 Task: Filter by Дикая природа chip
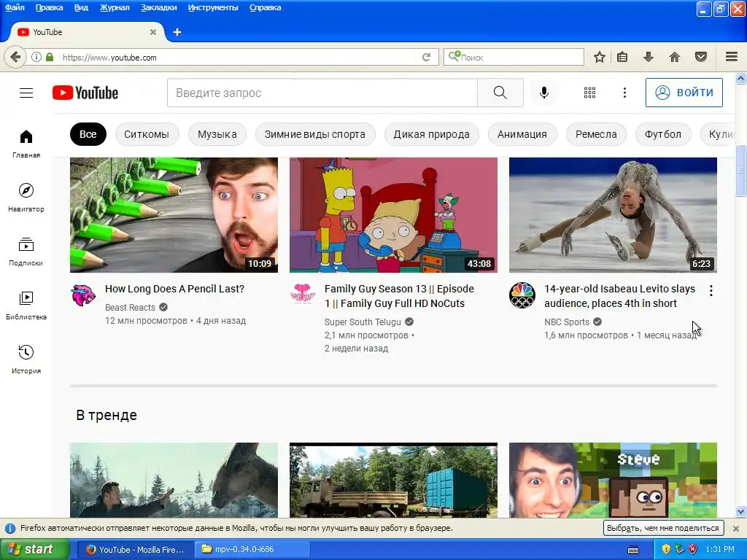click(432, 134)
